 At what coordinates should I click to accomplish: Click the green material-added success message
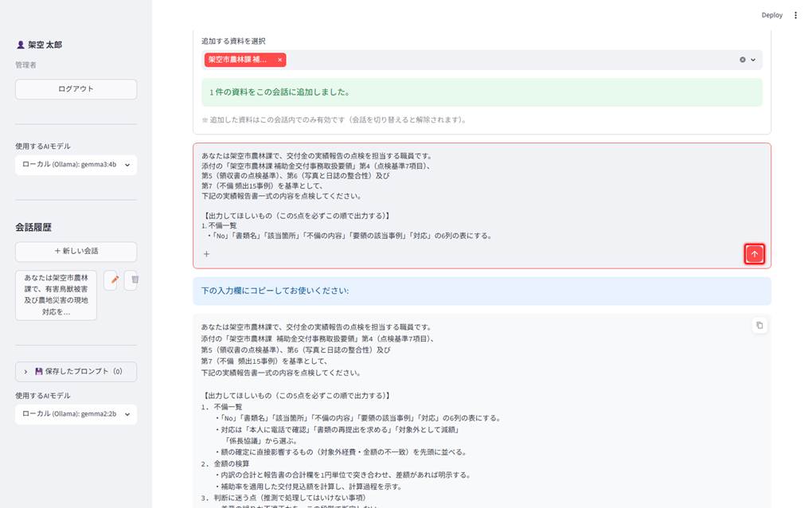click(482, 92)
